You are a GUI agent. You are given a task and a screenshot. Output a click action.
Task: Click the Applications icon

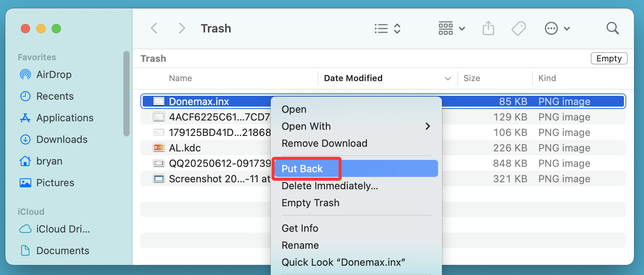point(25,118)
